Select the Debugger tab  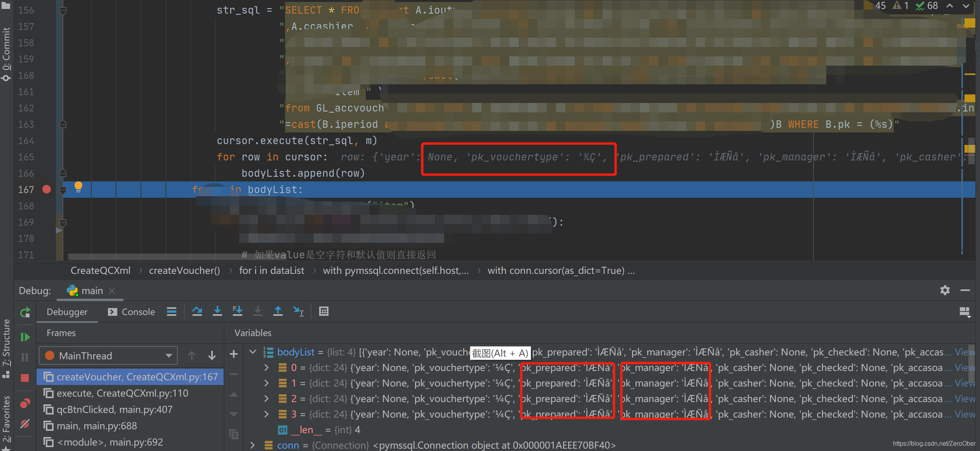pyautogui.click(x=67, y=312)
